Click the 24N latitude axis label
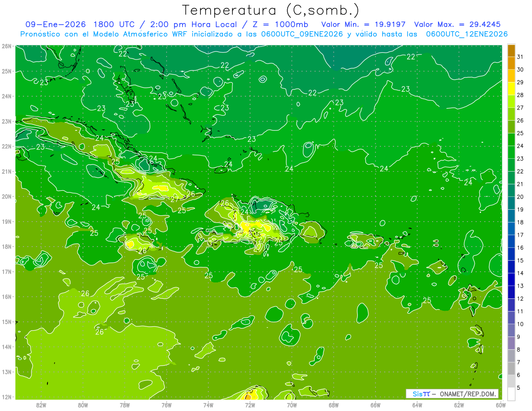Screen dimensions: 532x411 coord(6,96)
